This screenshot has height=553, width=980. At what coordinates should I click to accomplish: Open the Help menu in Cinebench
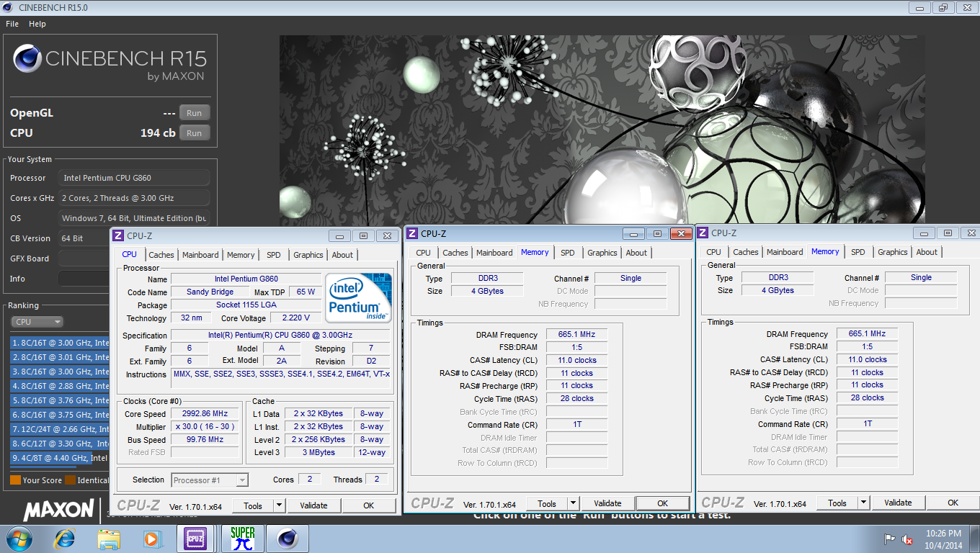pos(37,24)
